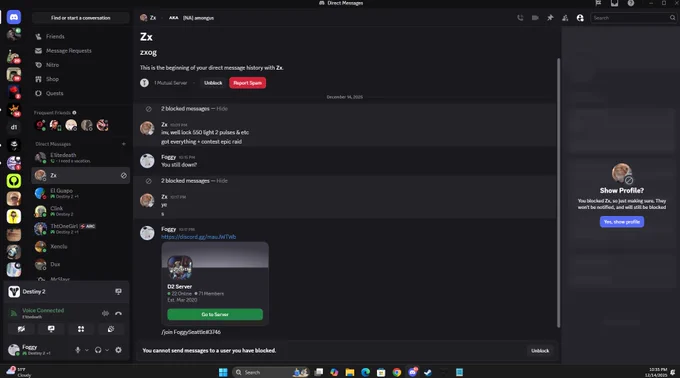Viewport: 680px width, 378px height.
Task: Click the green Go to Server button
Action: click(215, 314)
